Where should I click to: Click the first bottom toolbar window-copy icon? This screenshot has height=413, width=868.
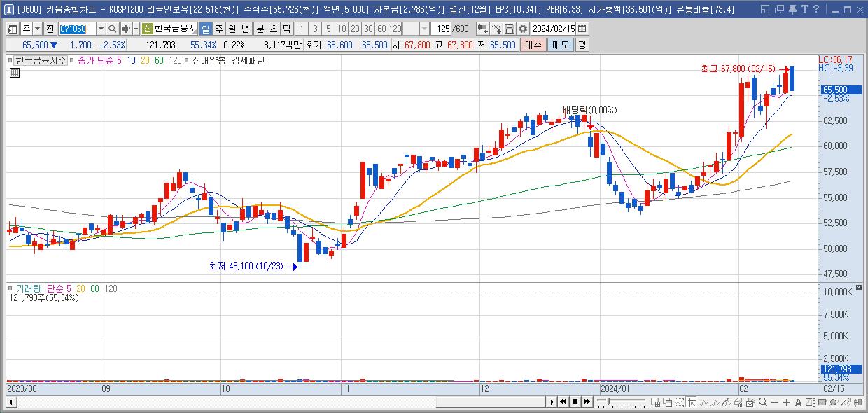click(x=656, y=402)
